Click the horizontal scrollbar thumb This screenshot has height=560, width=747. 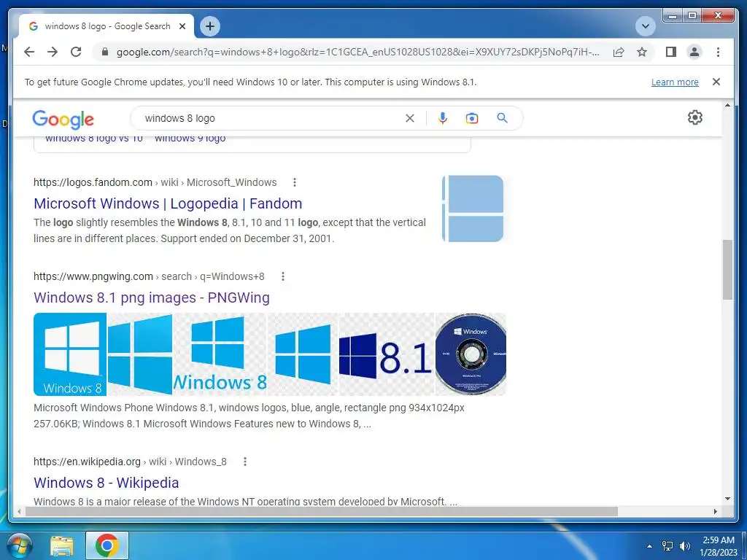coord(322,511)
